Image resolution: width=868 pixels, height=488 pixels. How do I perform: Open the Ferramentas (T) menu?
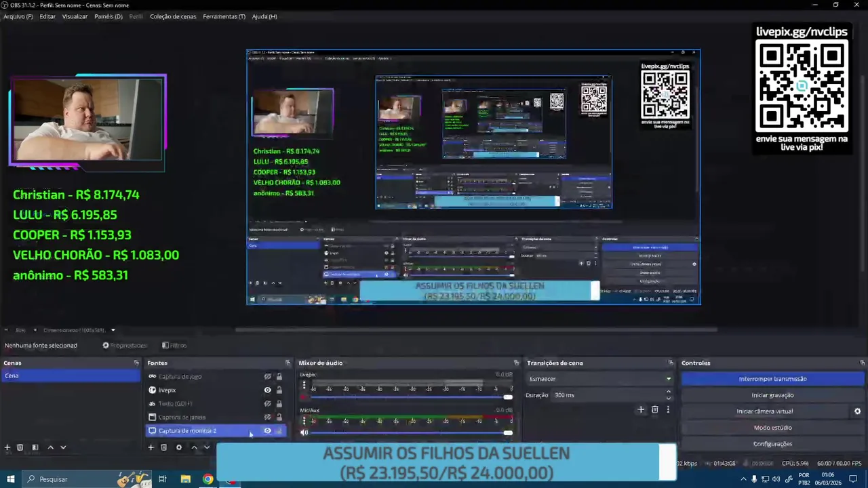click(x=224, y=16)
